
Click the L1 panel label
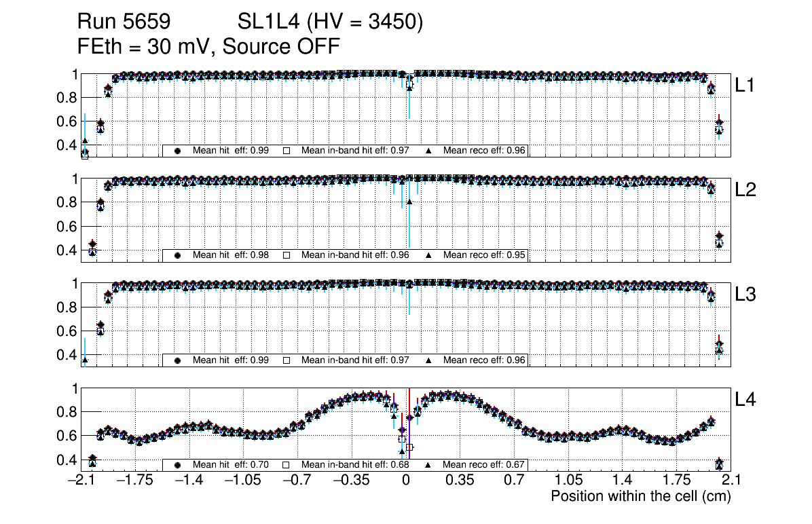tap(745, 86)
